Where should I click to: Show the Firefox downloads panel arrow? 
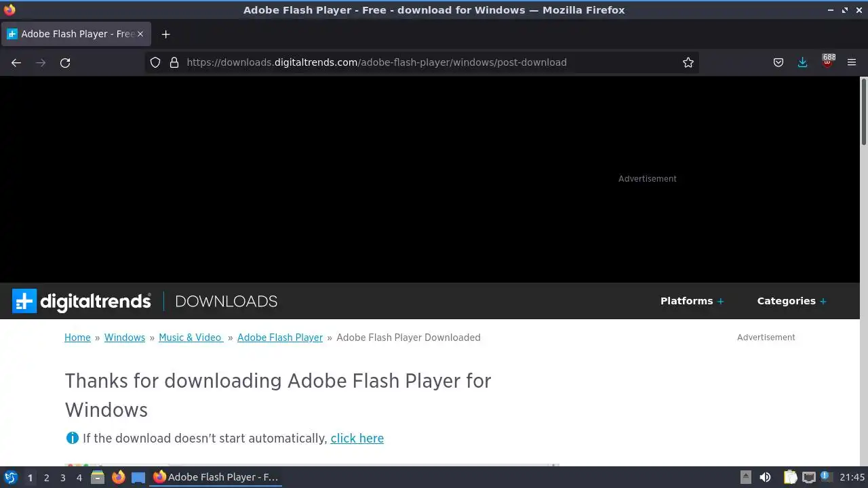pos(803,62)
